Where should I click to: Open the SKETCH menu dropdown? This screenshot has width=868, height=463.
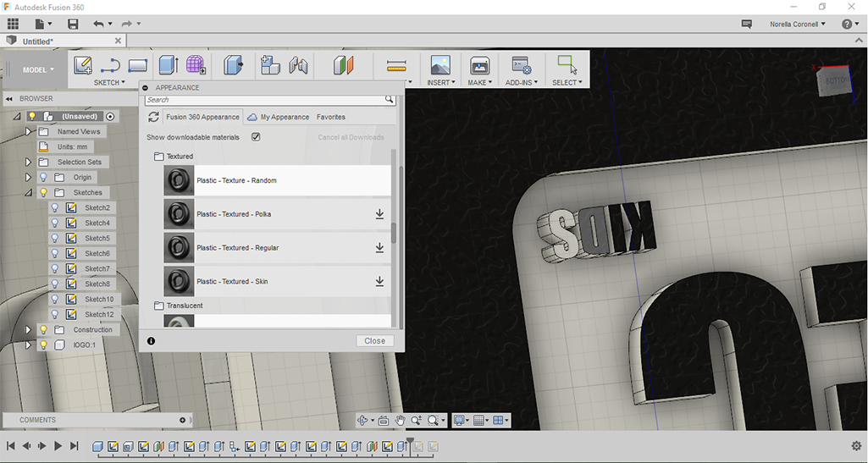(x=109, y=82)
